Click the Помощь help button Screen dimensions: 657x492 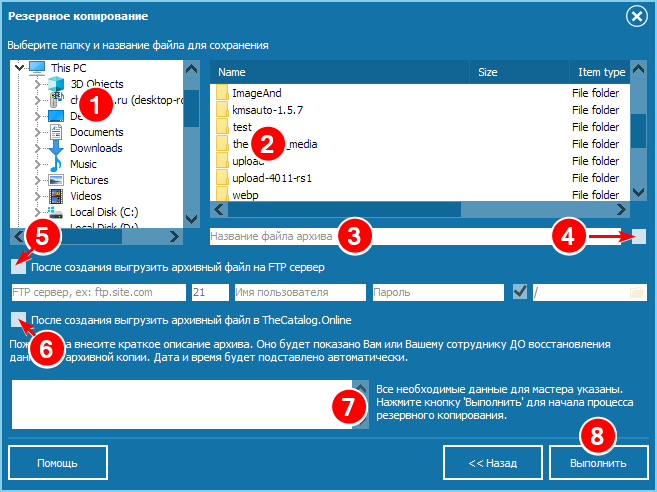point(58,463)
